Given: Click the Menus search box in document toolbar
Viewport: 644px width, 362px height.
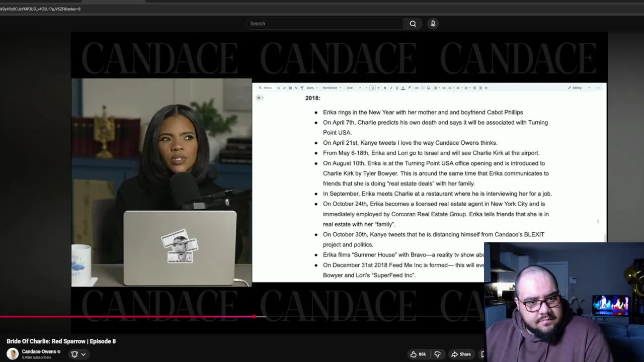Looking at the screenshot, I should point(265,88).
